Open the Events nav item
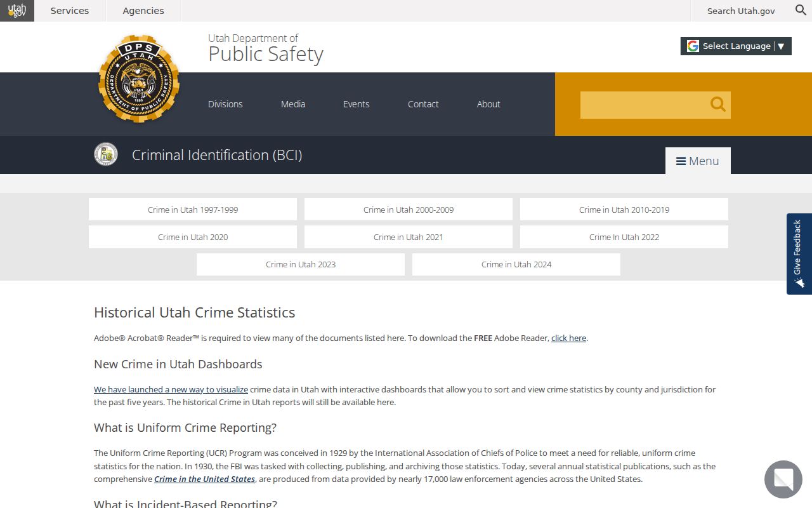The width and height of the screenshot is (812, 508). point(356,104)
